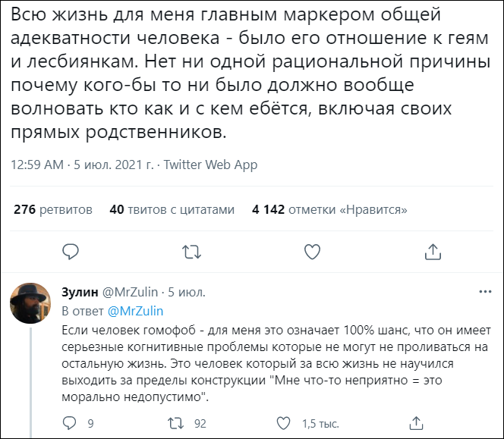Show the 4 142 отметки «Нравится» list
This screenshot has height=439, width=504.
coord(329,209)
